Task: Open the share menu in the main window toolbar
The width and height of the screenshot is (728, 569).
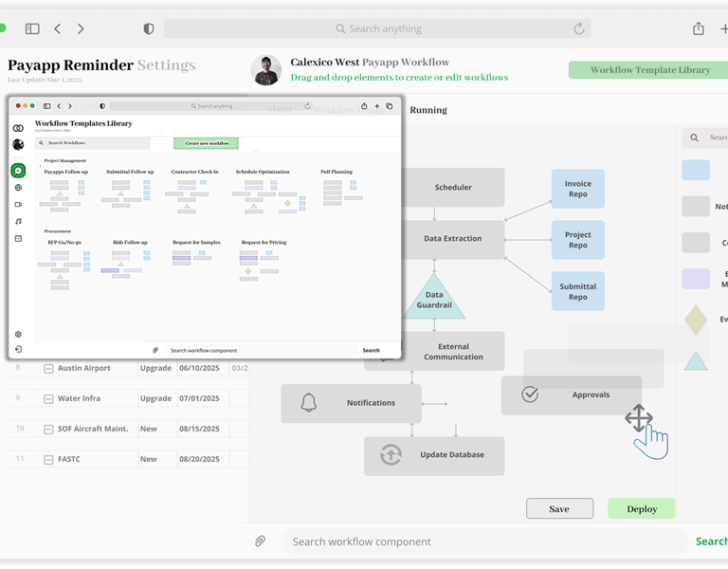Action: click(x=699, y=28)
